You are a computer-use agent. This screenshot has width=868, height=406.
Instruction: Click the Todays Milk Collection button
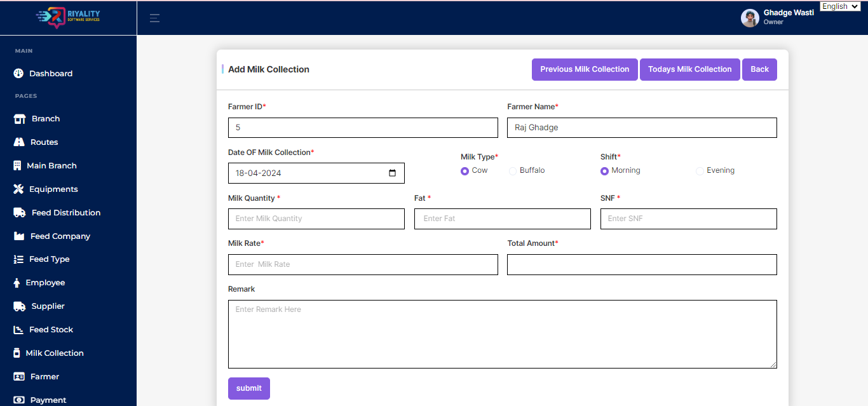click(x=689, y=69)
